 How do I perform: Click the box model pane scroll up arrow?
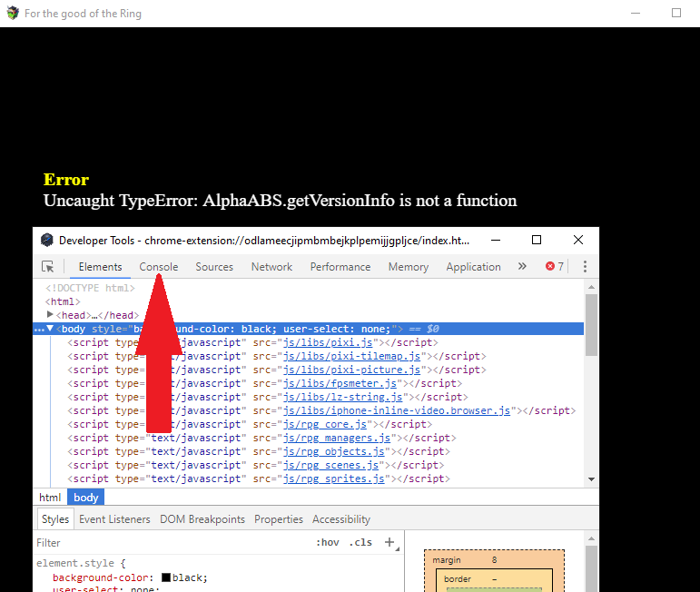(x=592, y=538)
